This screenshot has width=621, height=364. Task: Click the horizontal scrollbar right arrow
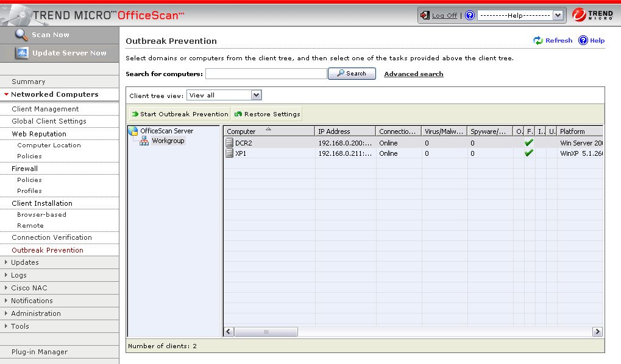coord(597,332)
